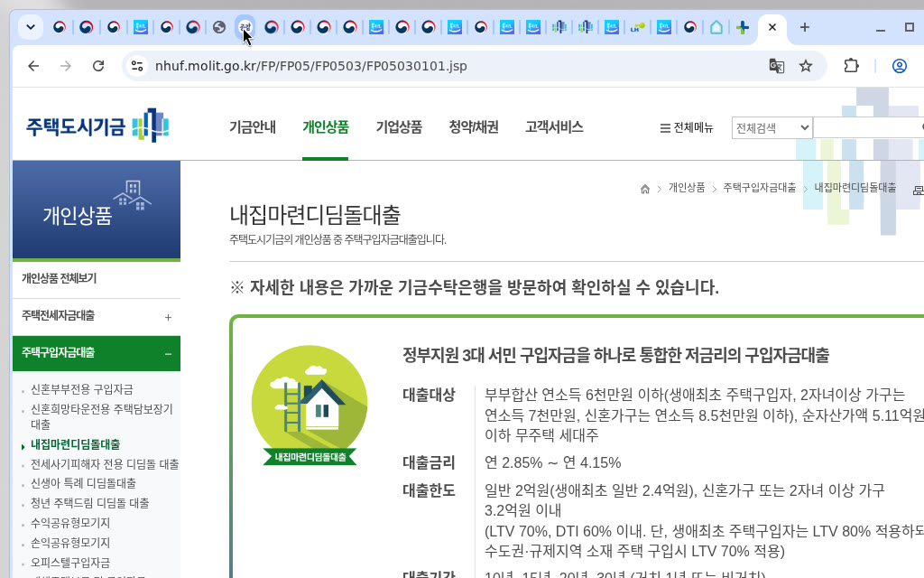Close the active tab with X
This screenshot has width=924, height=578.
click(x=772, y=27)
